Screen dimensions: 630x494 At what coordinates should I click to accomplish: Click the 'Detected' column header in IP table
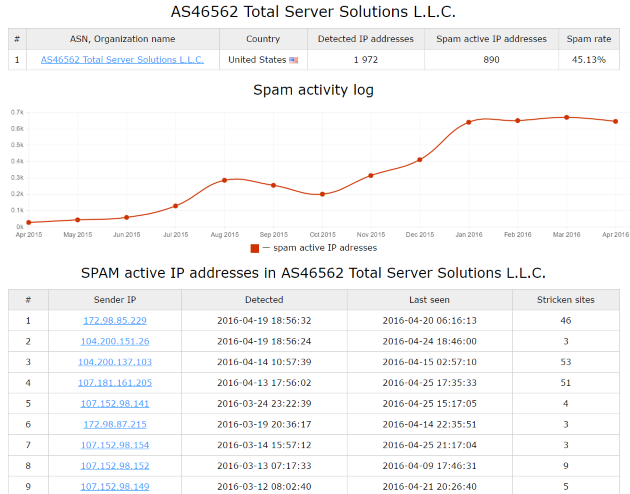point(264,300)
